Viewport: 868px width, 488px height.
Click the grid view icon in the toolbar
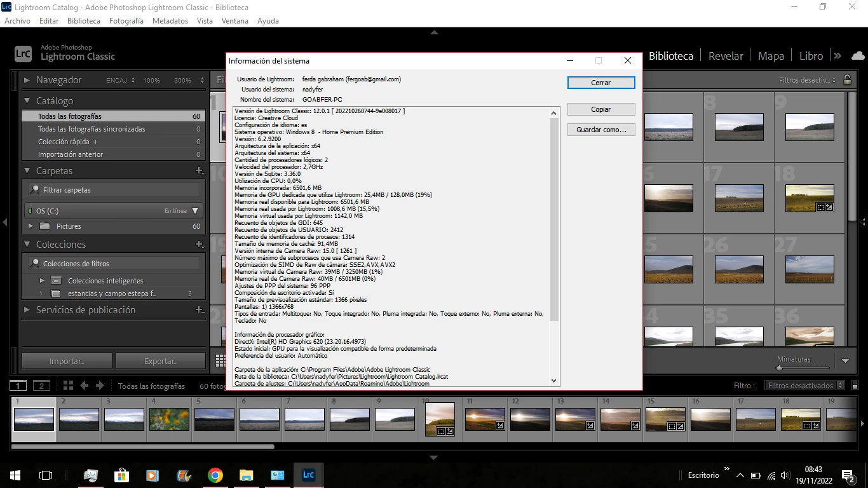pos(220,360)
